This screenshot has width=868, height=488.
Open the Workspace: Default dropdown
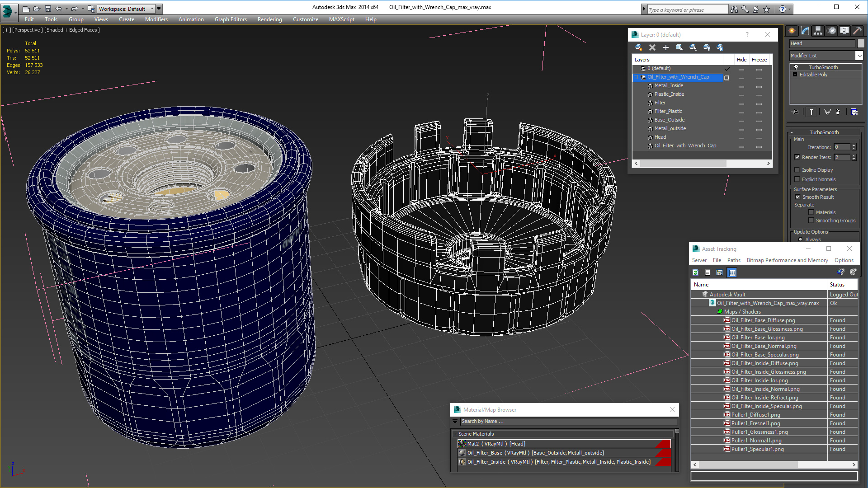click(x=127, y=9)
